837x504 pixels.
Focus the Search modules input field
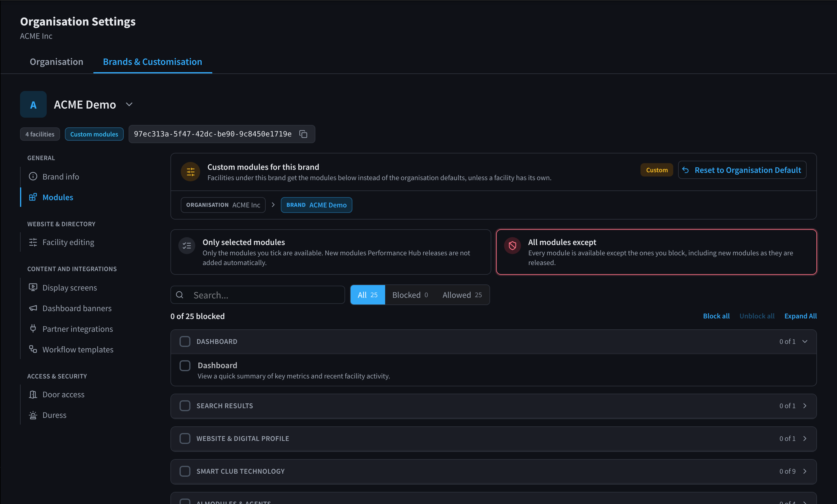[258, 295]
